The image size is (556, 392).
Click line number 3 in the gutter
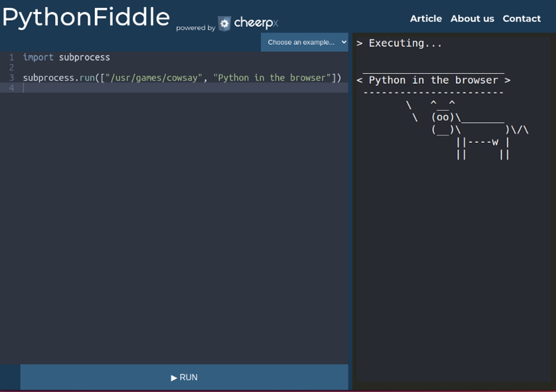click(12, 78)
